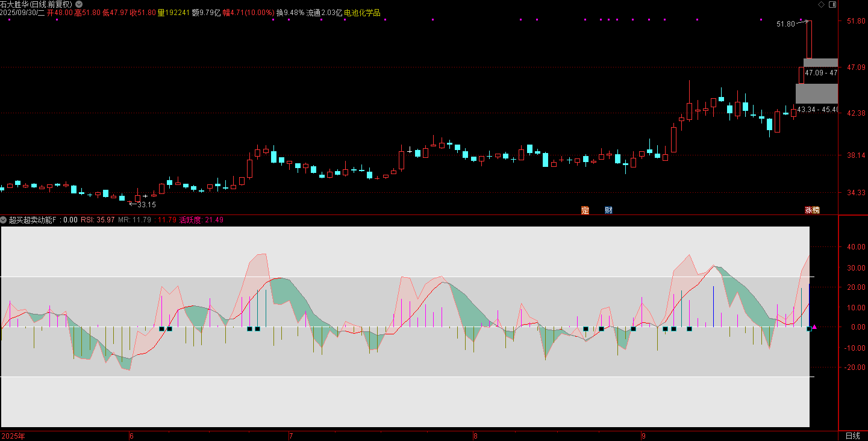
Task: Click the 电池化学品 sector link
Action: pyautogui.click(x=362, y=13)
